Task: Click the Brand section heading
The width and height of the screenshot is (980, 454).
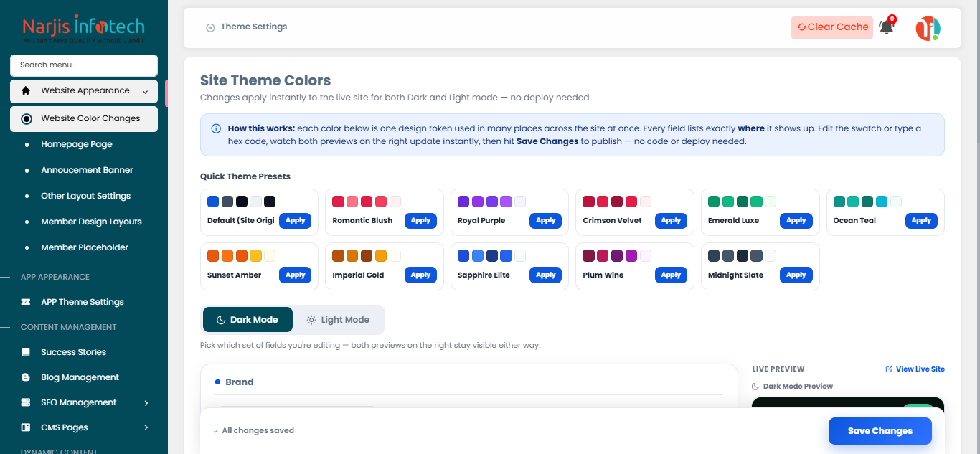Action: [x=240, y=382]
